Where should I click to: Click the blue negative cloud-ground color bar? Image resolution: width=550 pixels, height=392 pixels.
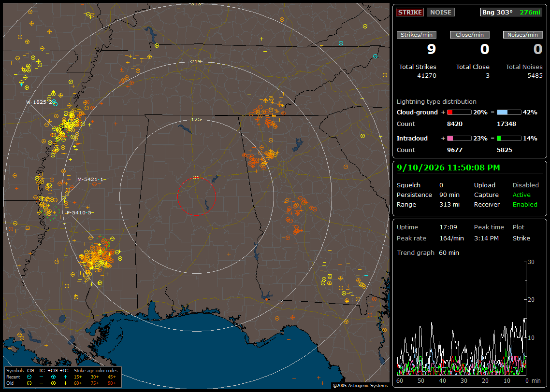(509, 112)
